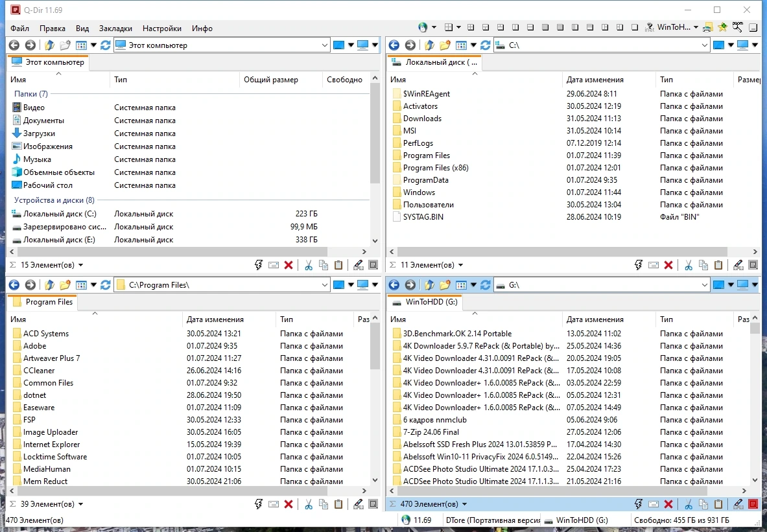Click monitor icon right of G:\ address bar
Viewport: 767px width, 532px height.
point(742,284)
